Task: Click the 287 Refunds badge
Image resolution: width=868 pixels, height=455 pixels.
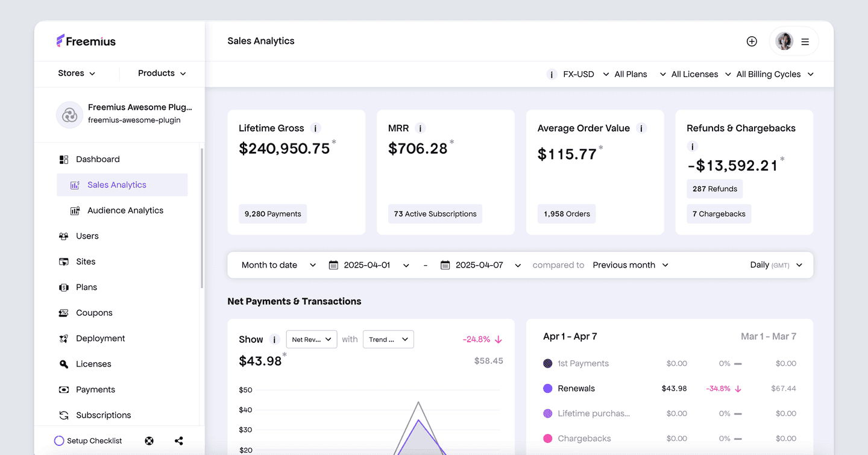Action: pyautogui.click(x=714, y=189)
